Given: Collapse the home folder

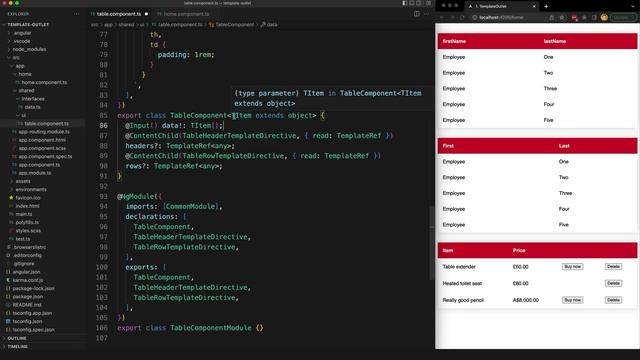Looking at the screenshot, I should point(25,74).
